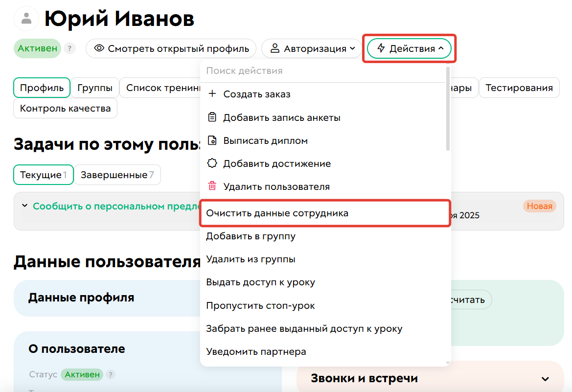
Task: Switch to the Тестирования tab
Action: tap(519, 88)
